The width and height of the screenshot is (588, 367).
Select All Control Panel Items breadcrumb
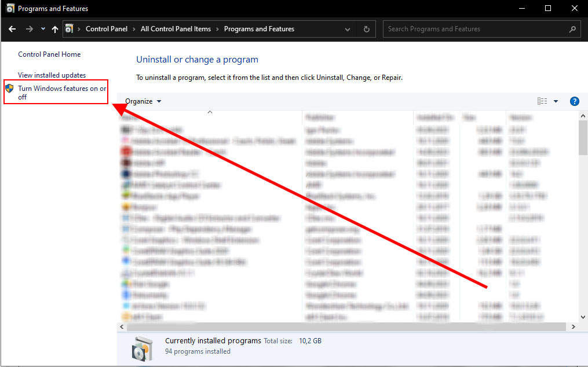[176, 29]
